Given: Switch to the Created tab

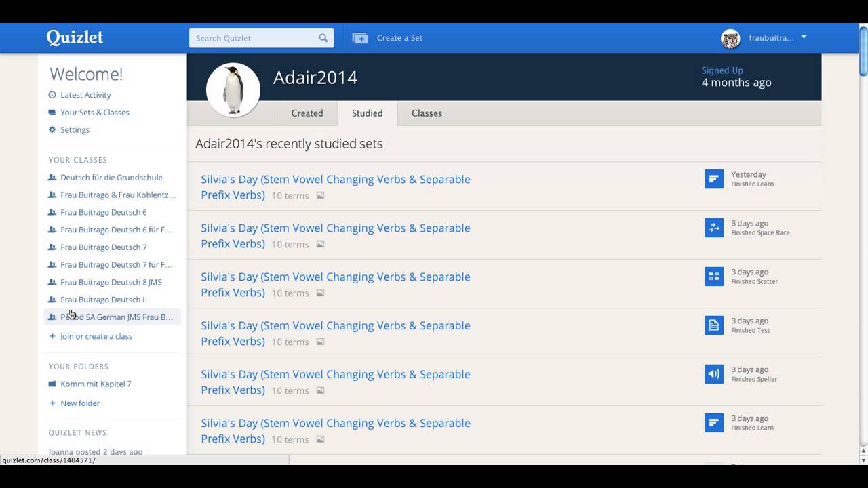Looking at the screenshot, I should pos(307,113).
